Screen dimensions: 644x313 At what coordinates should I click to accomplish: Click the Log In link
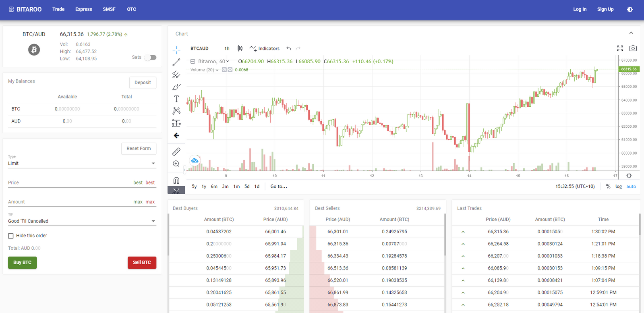pyautogui.click(x=580, y=9)
